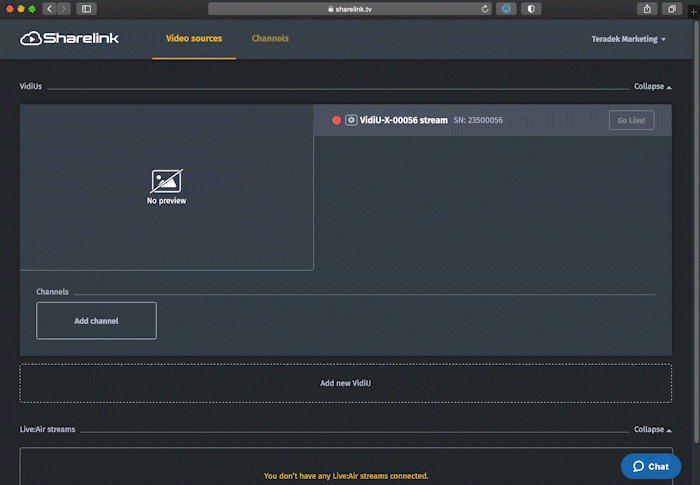Click Safari back navigation arrow
700x485 pixels.
pyautogui.click(x=49, y=8)
